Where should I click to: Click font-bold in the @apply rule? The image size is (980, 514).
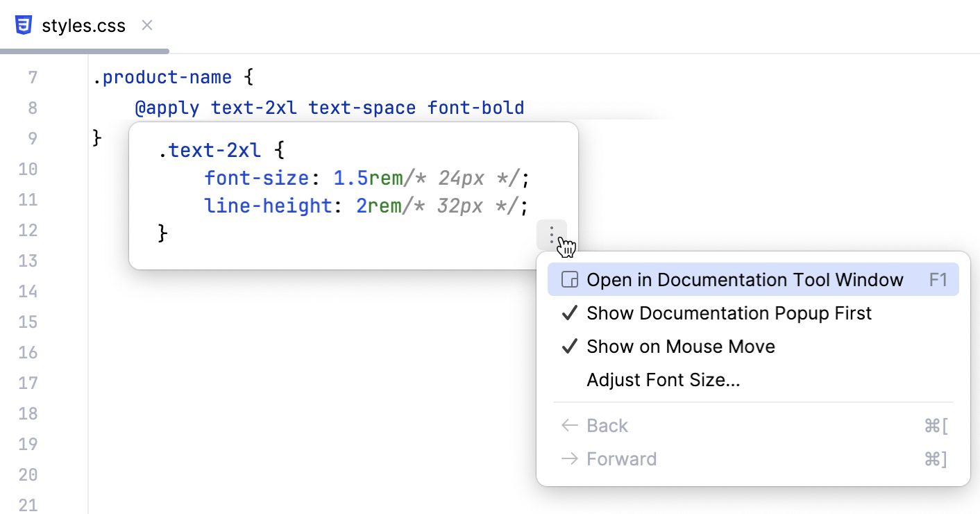475,108
